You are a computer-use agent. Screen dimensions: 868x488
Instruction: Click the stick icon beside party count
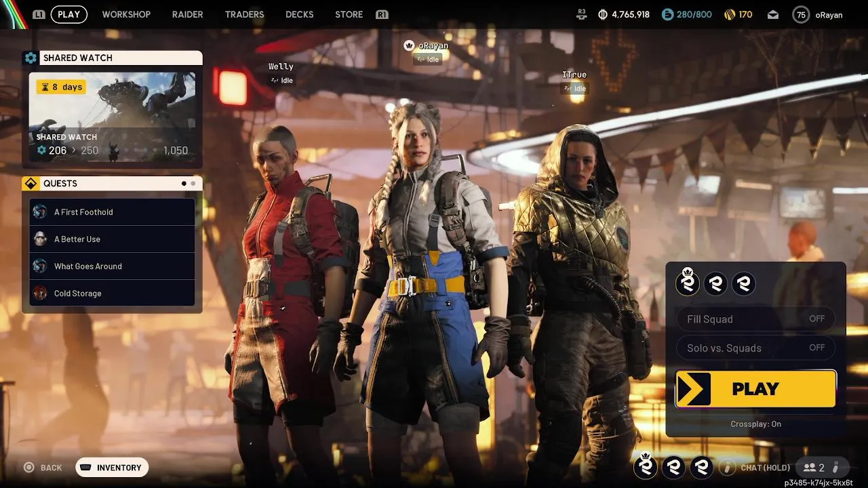pos(835,468)
